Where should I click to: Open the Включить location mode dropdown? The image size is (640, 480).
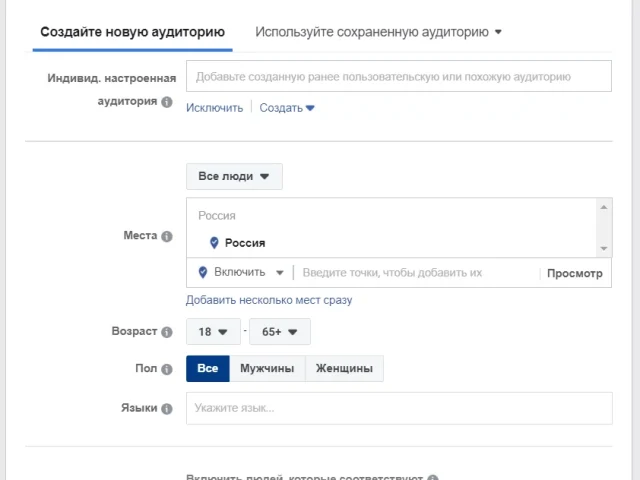(x=248, y=272)
